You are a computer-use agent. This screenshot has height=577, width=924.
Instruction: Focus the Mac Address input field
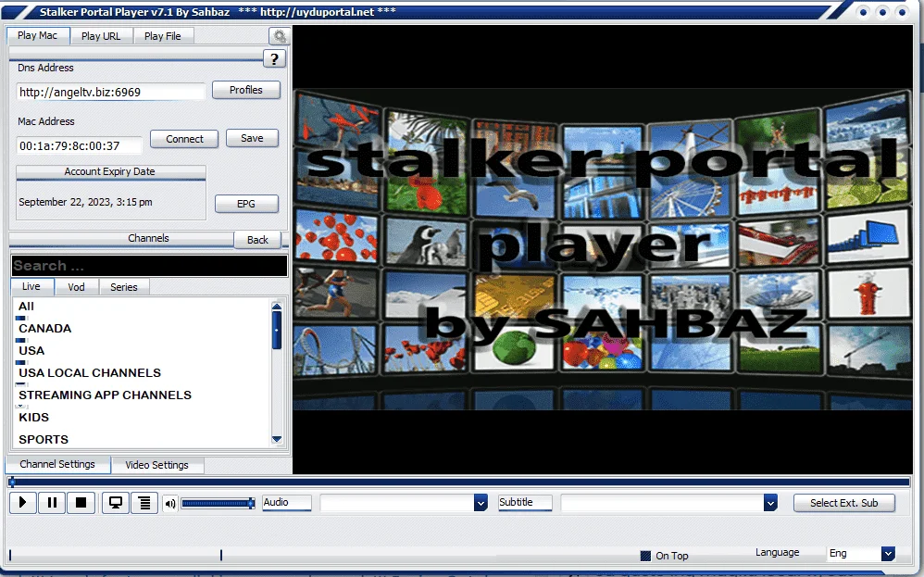[x=79, y=145]
